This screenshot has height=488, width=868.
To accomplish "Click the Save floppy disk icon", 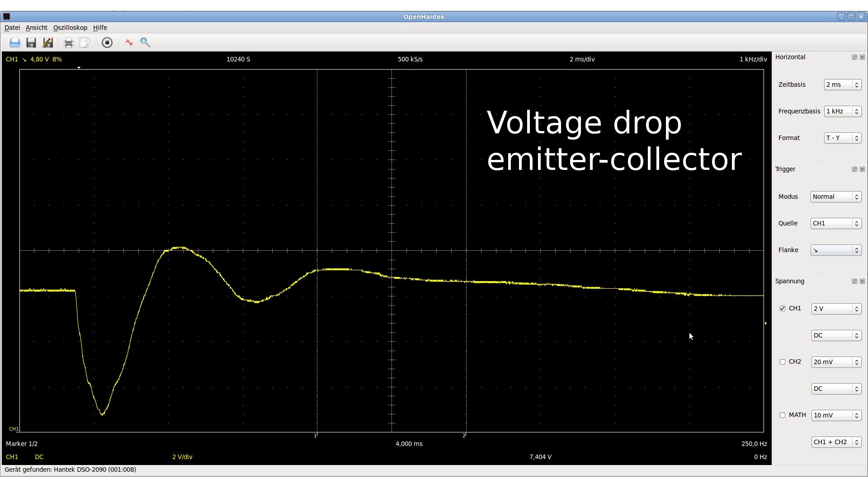I will click(31, 42).
